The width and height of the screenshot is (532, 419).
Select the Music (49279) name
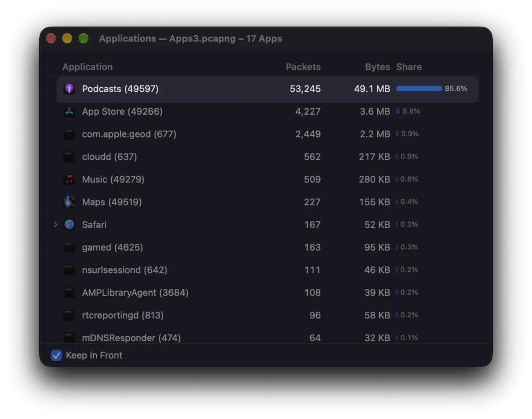pos(113,179)
